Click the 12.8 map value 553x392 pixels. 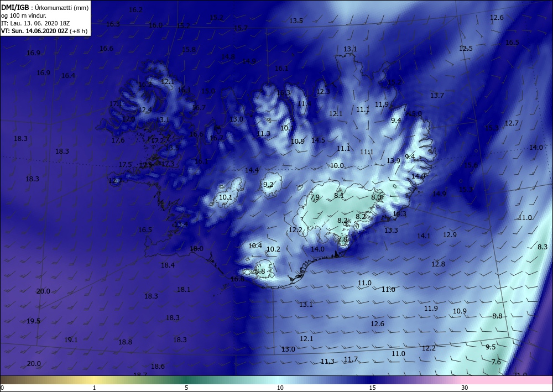pos(438,264)
